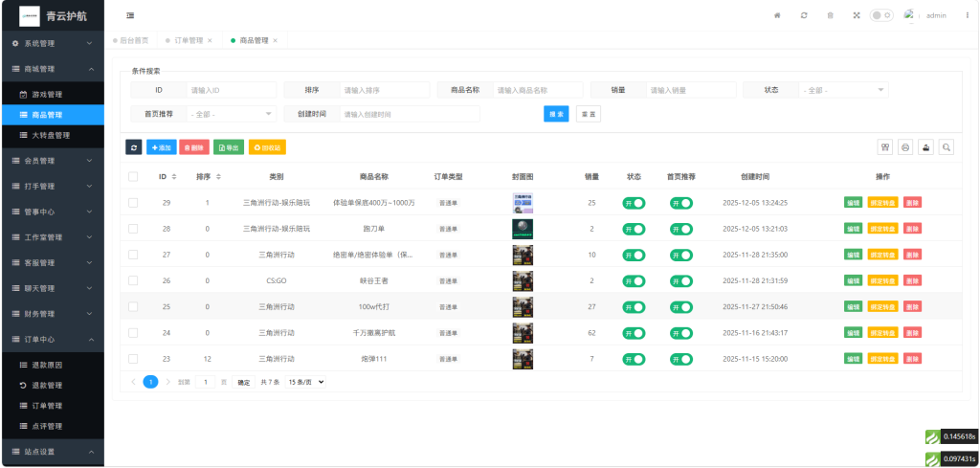The width and height of the screenshot is (980, 468).
Task: Toggle the 首页推荐 switch for 千万撤离护航
Action: pos(681,333)
